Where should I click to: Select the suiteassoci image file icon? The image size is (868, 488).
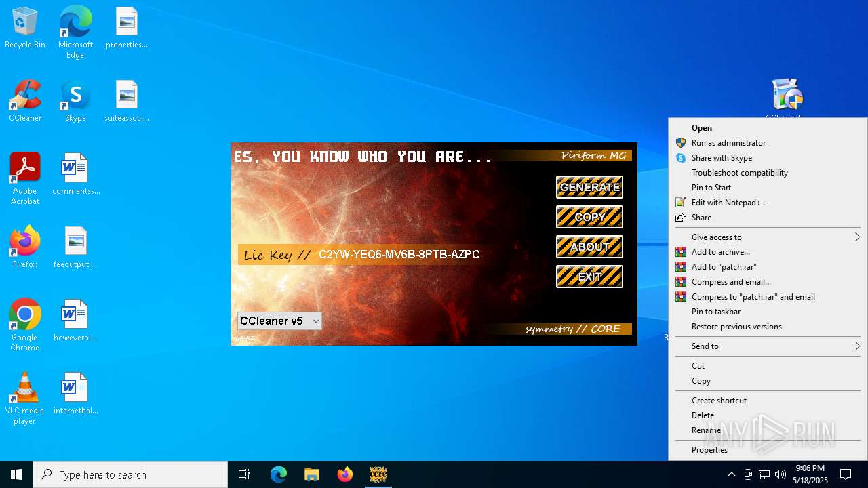tap(127, 102)
